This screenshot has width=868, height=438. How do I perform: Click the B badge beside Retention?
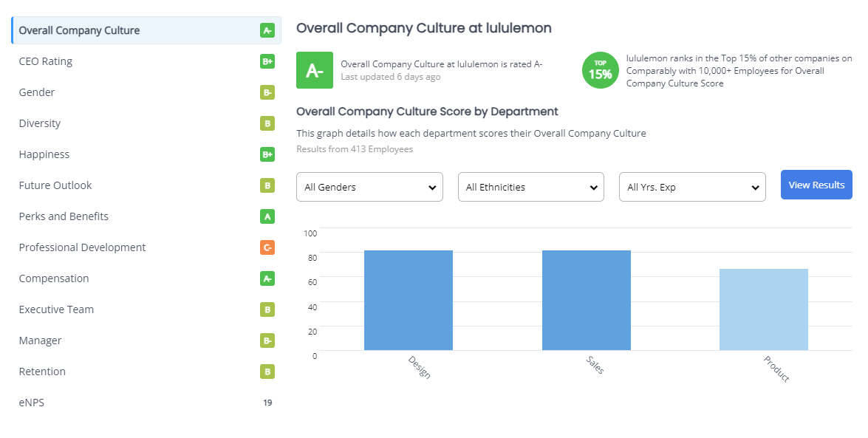(x=267, y=372)
